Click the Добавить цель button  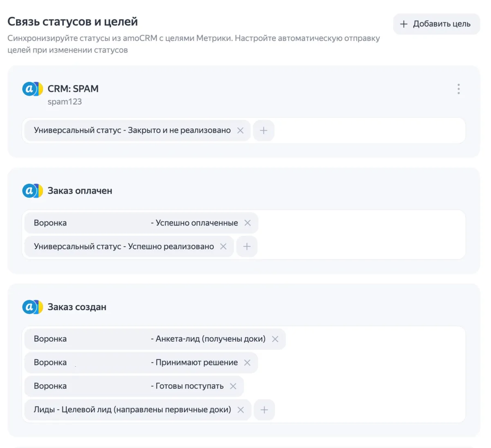tap(436, 24)
